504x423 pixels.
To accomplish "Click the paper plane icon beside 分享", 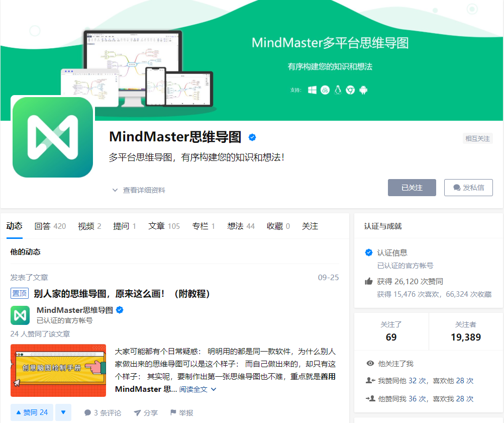I will [137, 413].
